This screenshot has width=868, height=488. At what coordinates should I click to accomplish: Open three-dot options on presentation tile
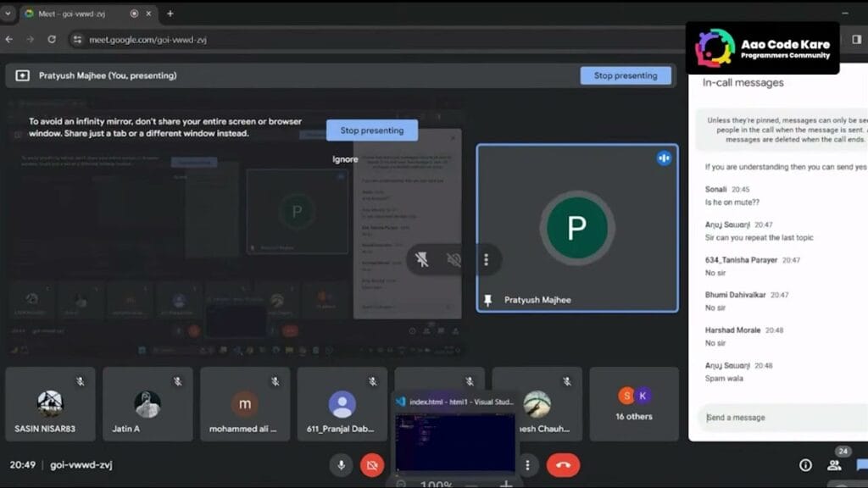pos(486,259)
